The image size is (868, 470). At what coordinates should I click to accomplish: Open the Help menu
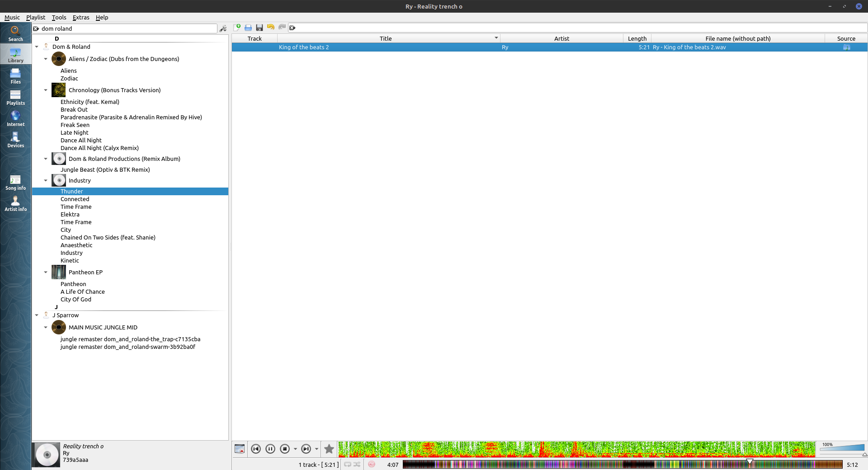pos(102,17)
